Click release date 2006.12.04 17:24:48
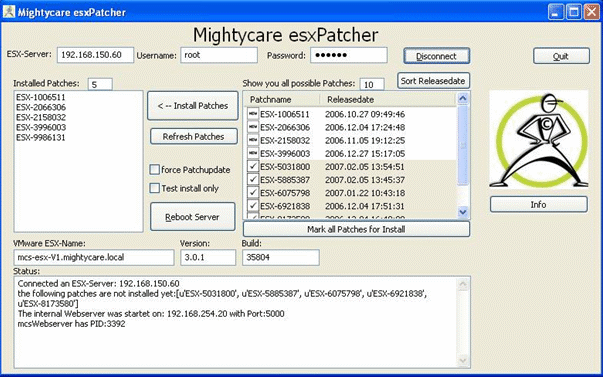This screenshot has width=604, height=377. click(x=365, y=127)
